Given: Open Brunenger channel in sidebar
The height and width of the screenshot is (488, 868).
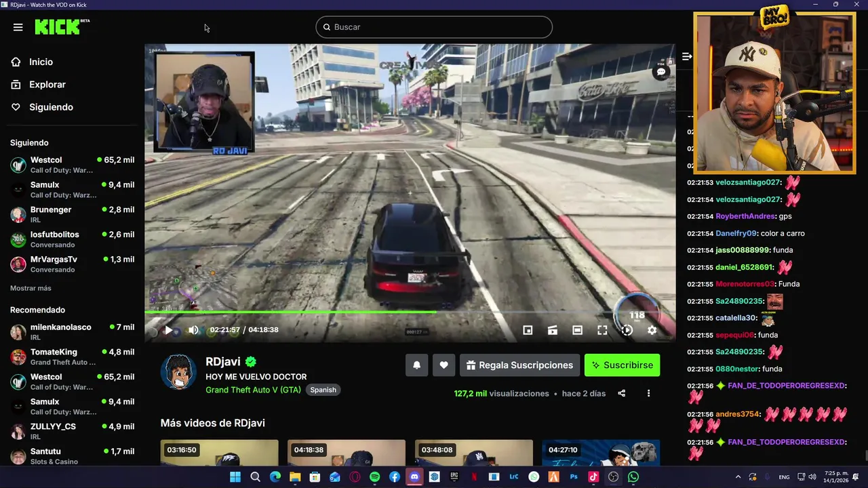Looking at the screenshot, I should point(72,214).
